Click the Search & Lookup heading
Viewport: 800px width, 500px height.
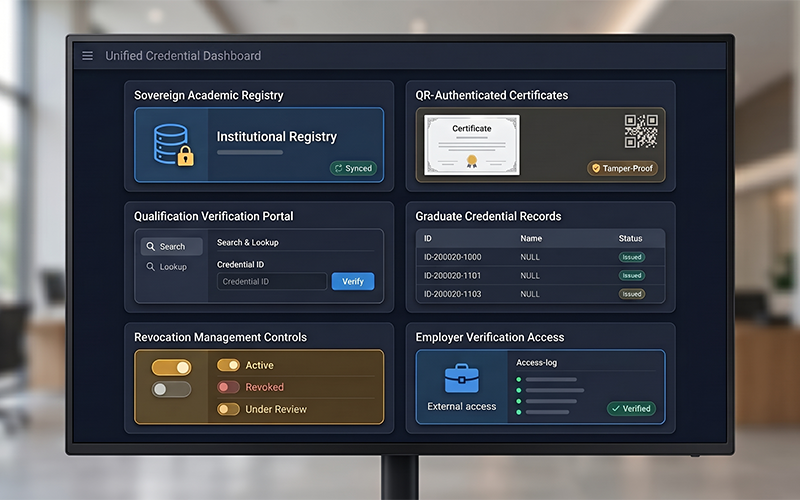(x=247, y=242)
